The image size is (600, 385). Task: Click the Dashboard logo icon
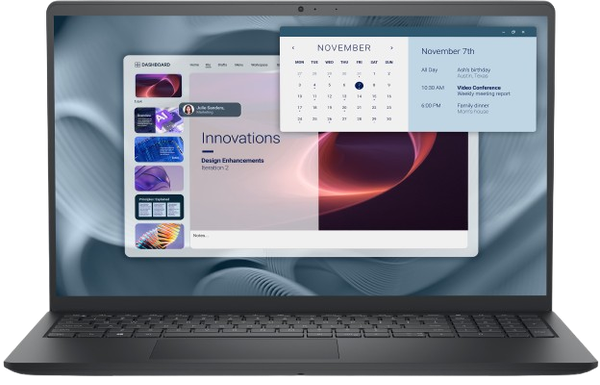[x=137, y=65]
